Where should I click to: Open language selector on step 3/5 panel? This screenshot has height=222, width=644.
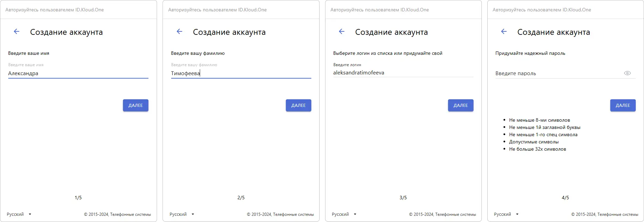(x=344, y=214)
